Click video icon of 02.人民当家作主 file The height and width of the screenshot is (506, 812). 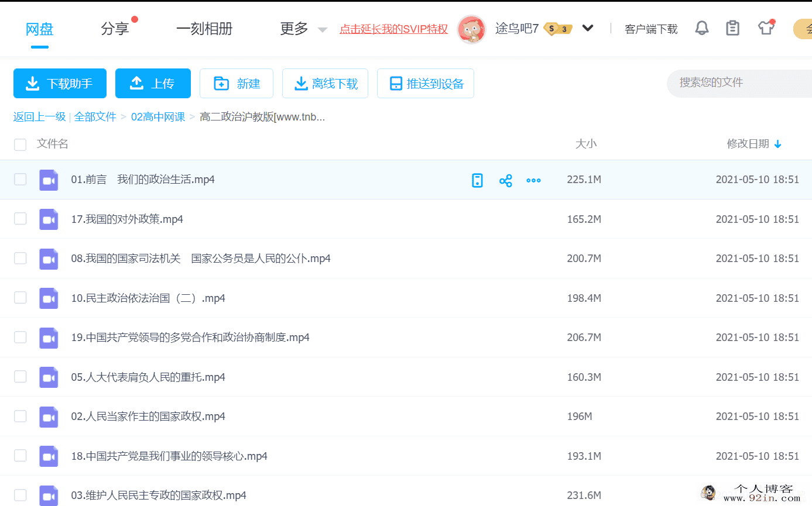click(x=49, y=416)
